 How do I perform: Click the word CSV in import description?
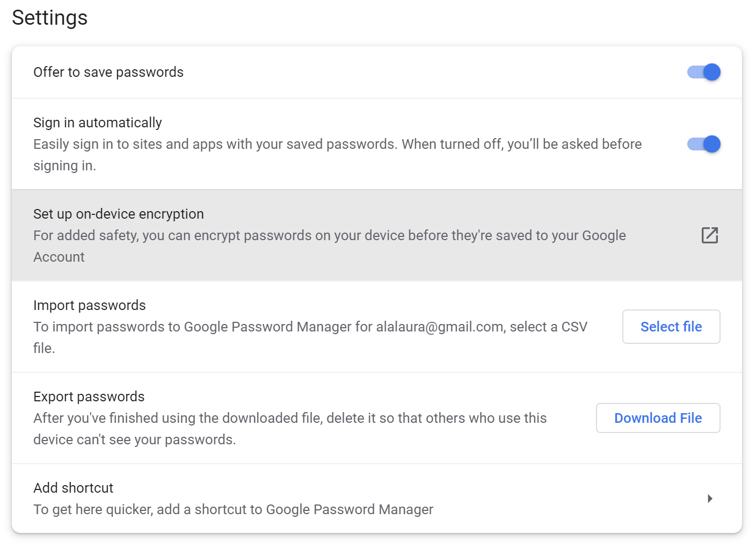[x=574, y=327]
